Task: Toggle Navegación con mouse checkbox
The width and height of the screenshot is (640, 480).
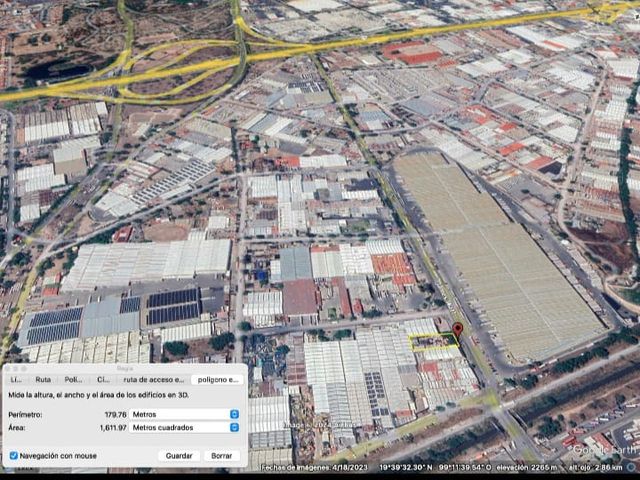Action: [13, 456]
